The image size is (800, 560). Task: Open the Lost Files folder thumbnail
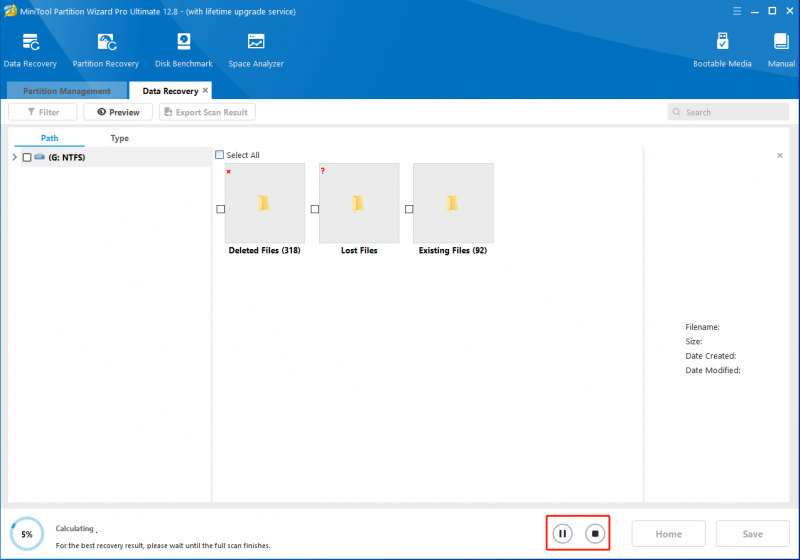click(x=359, y=203)
